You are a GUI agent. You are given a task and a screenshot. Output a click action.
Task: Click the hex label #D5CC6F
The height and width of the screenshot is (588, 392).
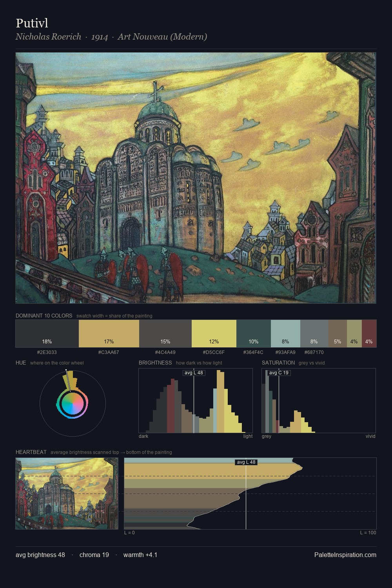[214, 352]
